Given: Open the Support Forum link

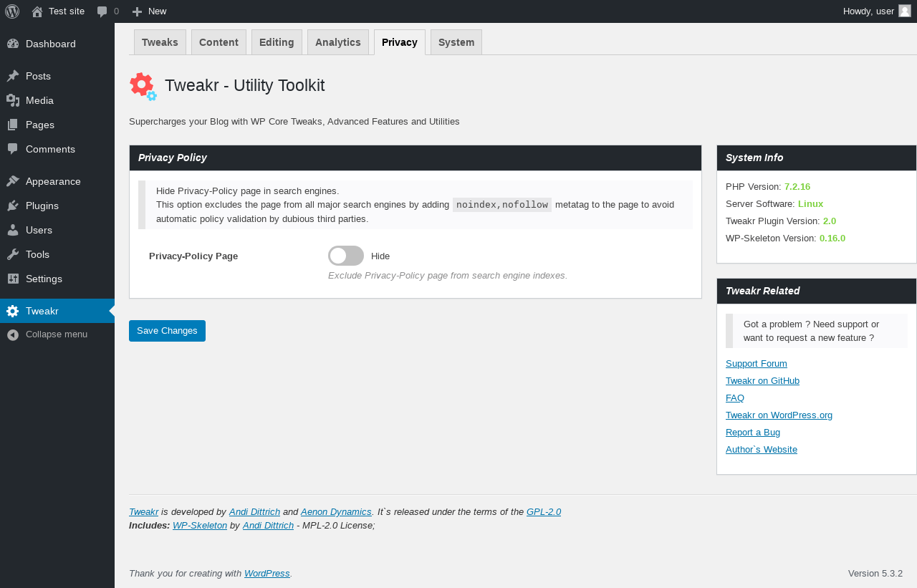Looking at the screenshot, I should coord(757,364).
